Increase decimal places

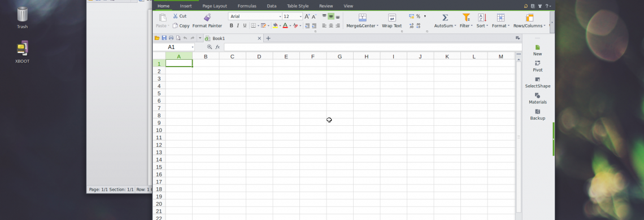[x=411, y=25]
